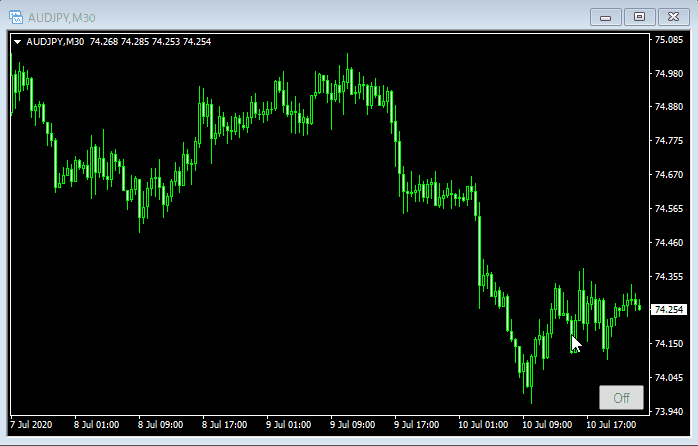Toggle the Off button on chart
This screenshot has width=698, height=446.
pos(621,397)
